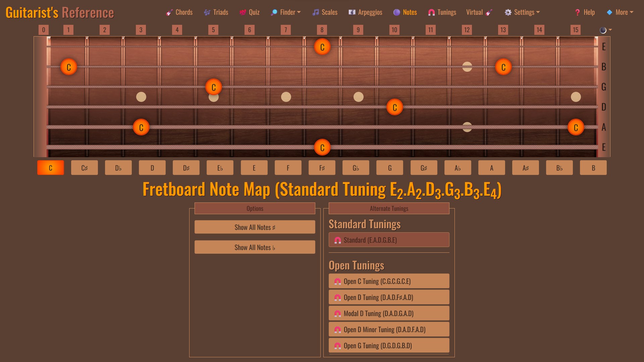Click the Tunings magnet icon in navbar
644x362 pixels.
pyautogui.click(x=431, y=12)
